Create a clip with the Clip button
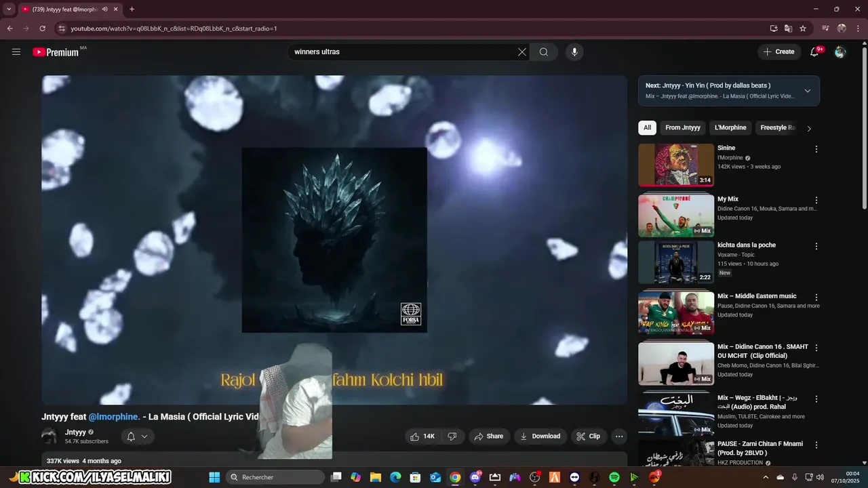This screenshot has height=488, width=868. (589, 436)
